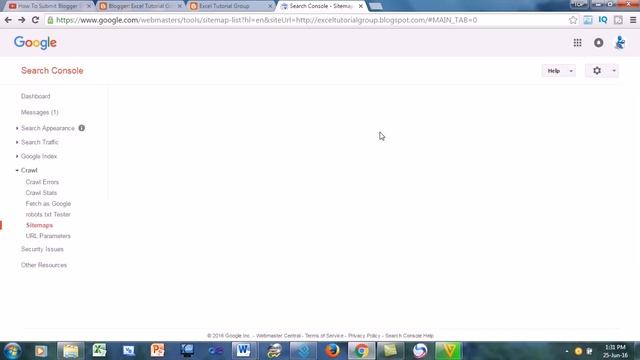Bookmark this page with the star icon
This screenshot has width=640, height=360.
pos(573,20)
